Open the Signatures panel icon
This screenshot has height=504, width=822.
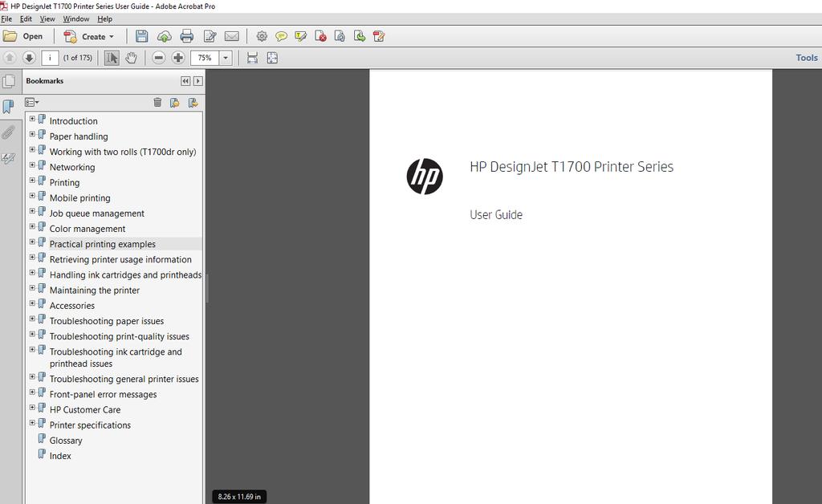tap(8, 157)
